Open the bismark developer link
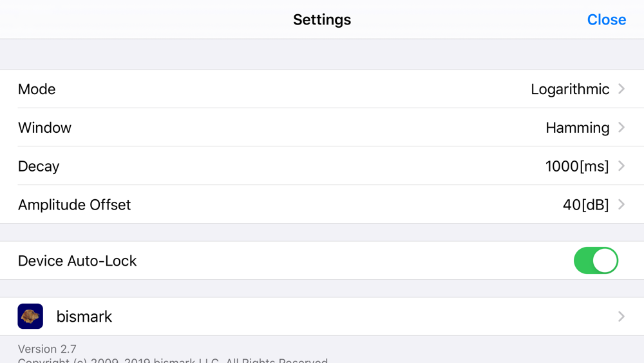The width and height of the screenshot is (644, 363). coord(322,316)
